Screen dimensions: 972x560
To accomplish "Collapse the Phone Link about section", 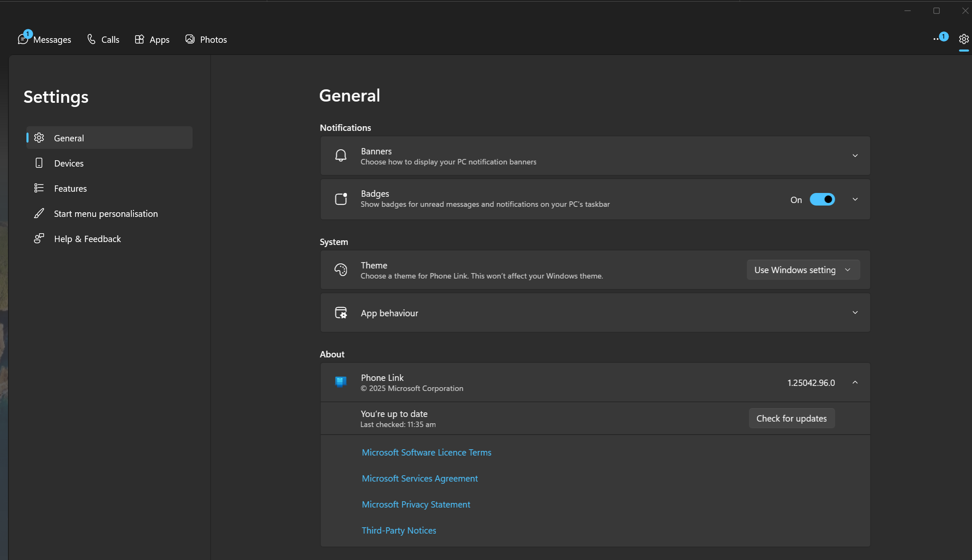I will (x=855, y=382).
